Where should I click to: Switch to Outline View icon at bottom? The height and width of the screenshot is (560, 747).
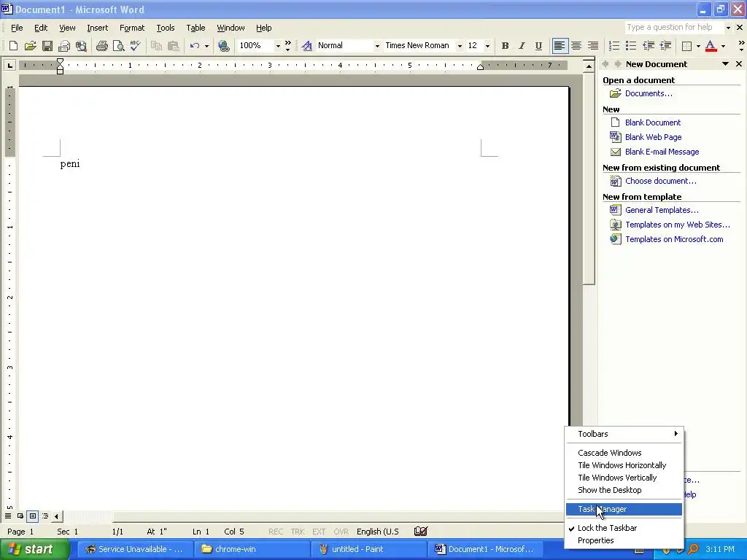(45, 516)
